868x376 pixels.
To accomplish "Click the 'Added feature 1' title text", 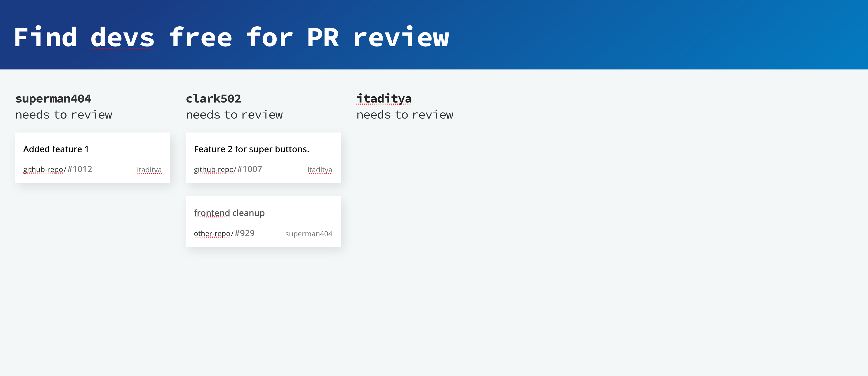I will pyautogui.click(x=56, y=149).
